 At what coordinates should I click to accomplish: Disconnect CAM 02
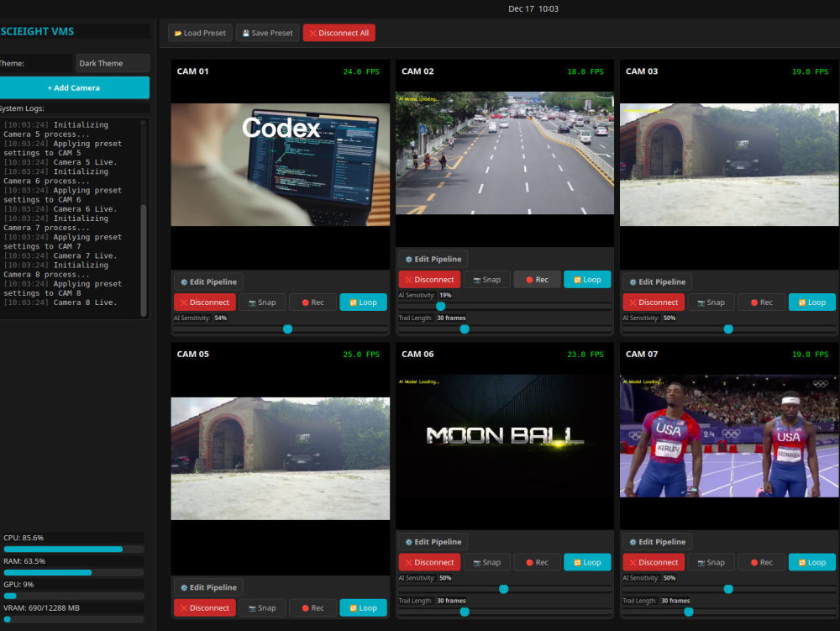[429, 280]
